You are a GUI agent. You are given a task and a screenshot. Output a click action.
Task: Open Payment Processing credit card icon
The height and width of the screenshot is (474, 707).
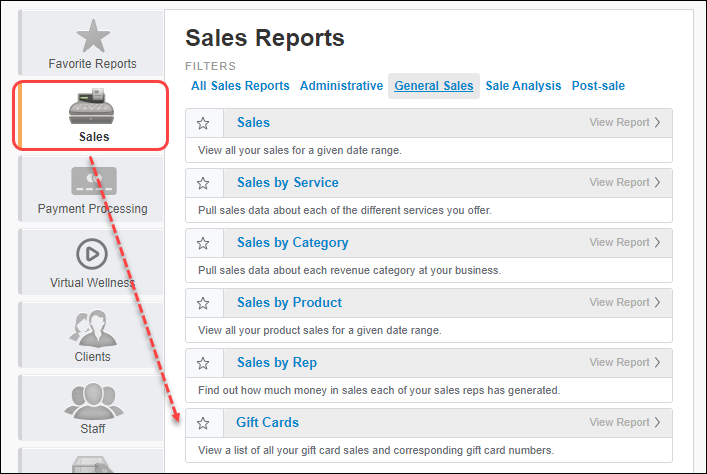[x=93, y=181]
